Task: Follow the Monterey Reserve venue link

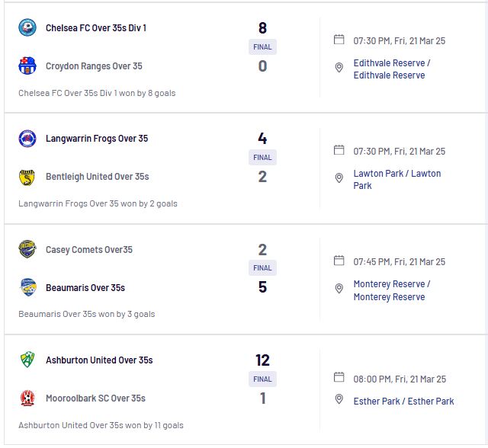Action: pyautogui.click(x=392, y=290)
